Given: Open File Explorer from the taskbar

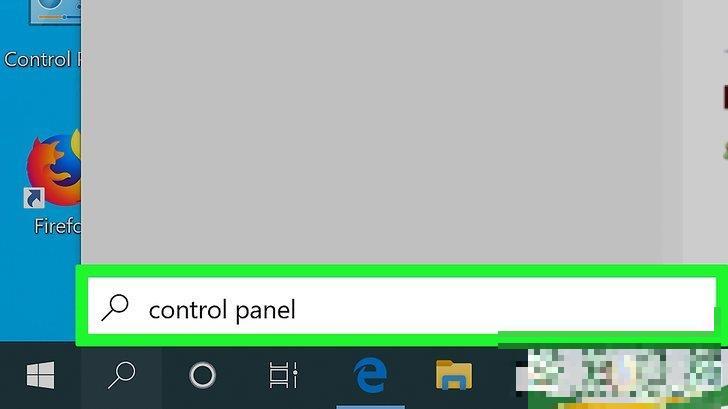Looking at the screenshot, I should (454, 374).
